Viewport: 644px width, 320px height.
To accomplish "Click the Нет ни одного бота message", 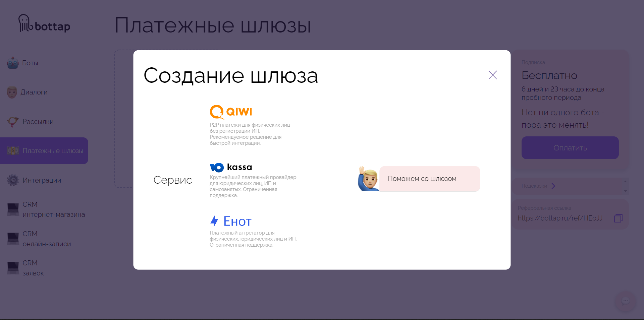I will pyautogui.click(x=563, y=119).
